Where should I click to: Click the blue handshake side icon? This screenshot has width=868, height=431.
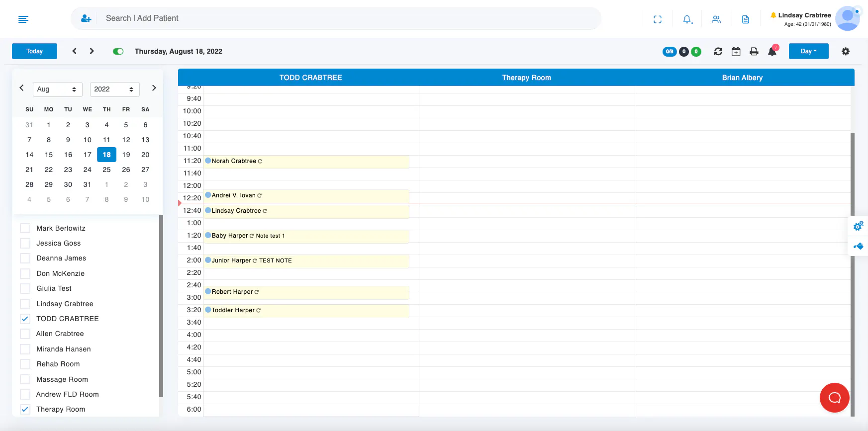[x=859, y=246]
